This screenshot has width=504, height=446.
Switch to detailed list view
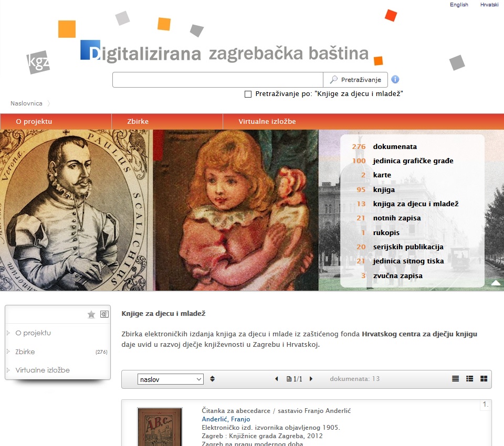tap(469, 378)
